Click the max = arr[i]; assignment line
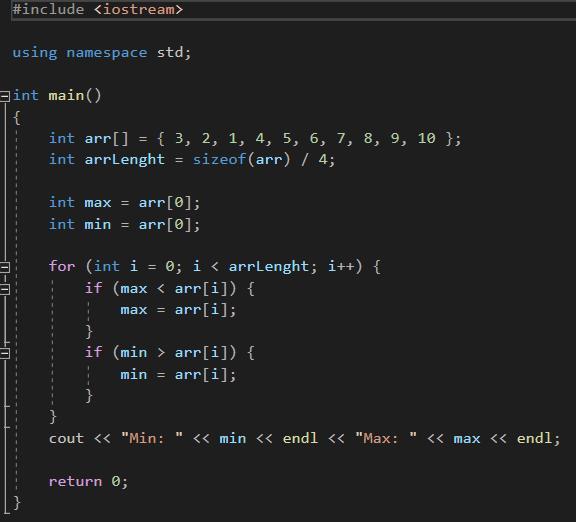The height and width of the screenshot is (522, 576). (178, 310)
